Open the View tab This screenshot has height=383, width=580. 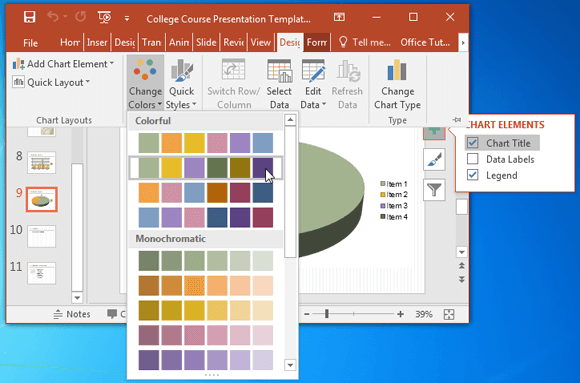tap(260, 43)
